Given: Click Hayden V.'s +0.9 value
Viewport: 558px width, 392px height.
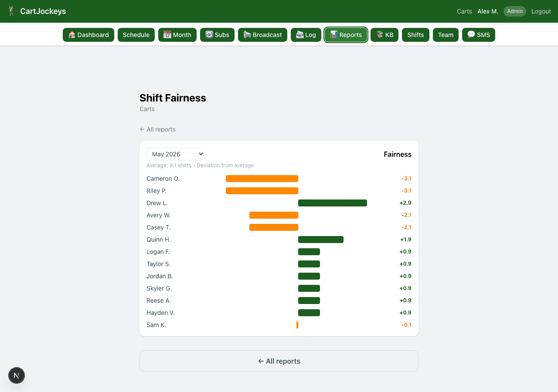Looking at the screenshot, I should [x=405, y=313].
